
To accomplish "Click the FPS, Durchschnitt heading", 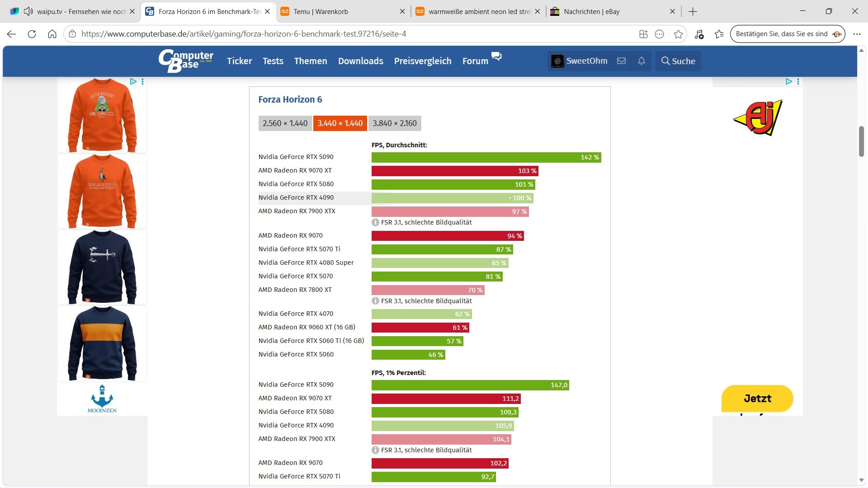I will [399, 145].
